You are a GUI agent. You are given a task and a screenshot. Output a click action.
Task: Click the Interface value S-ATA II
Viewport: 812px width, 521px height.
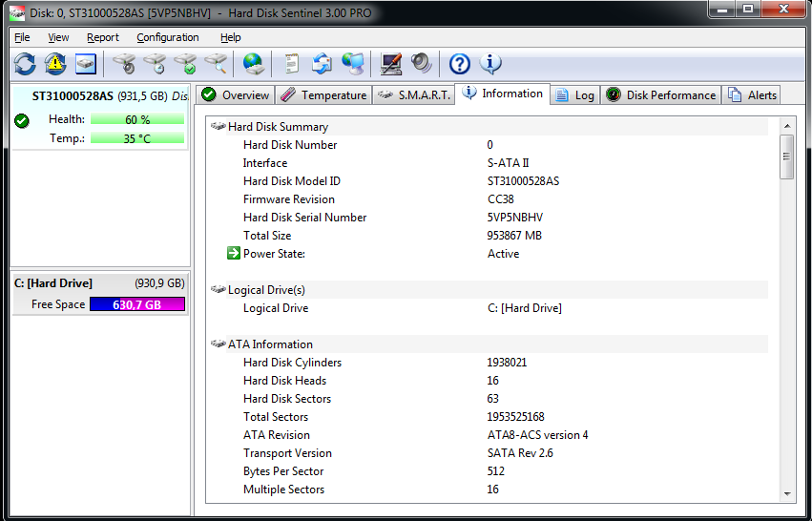pos(508,162)
